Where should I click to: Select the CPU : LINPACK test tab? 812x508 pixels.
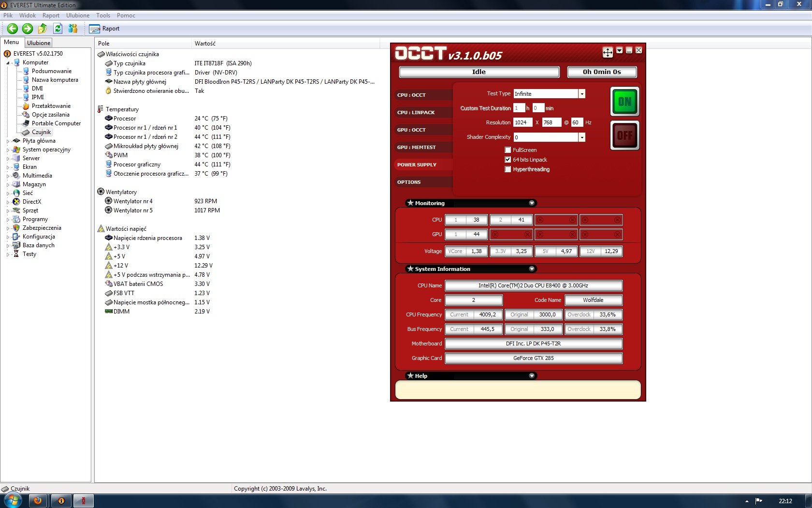coord(424,113)
